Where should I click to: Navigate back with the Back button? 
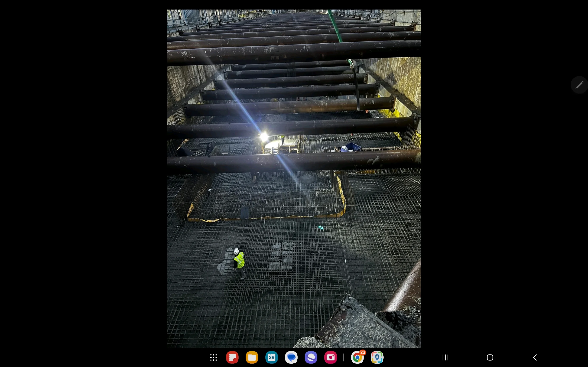coord(535,357)
